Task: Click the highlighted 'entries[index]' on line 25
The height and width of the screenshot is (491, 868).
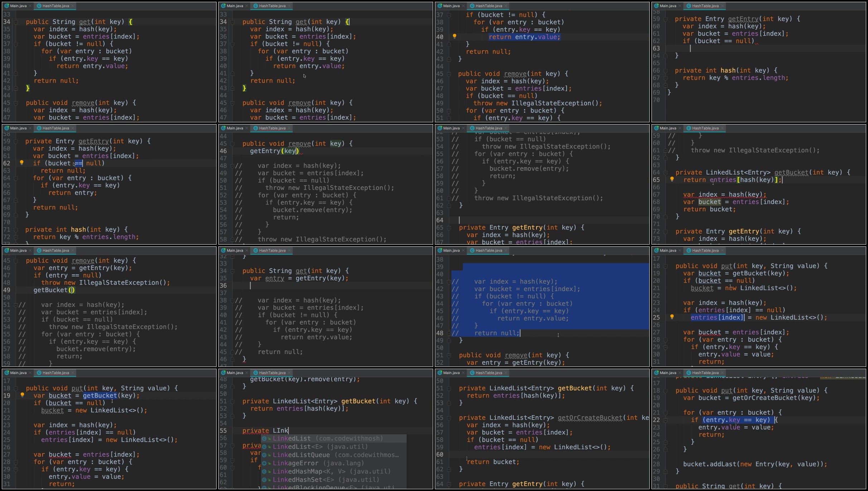Action: click(717, 318)
